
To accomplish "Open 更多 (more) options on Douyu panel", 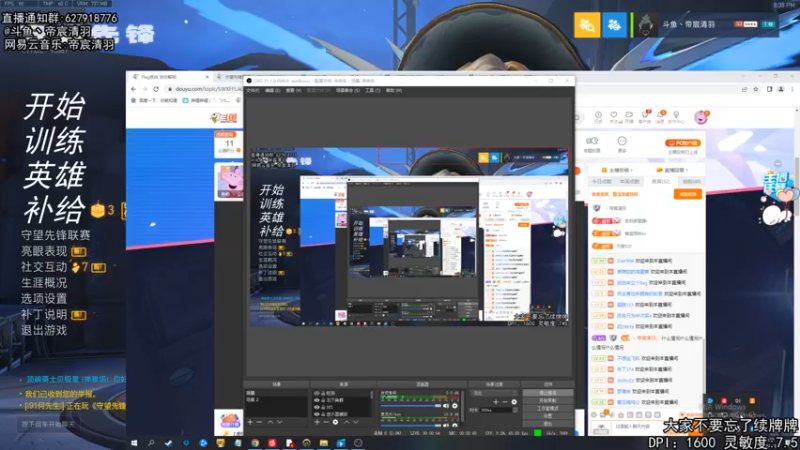I will [622, 144].
